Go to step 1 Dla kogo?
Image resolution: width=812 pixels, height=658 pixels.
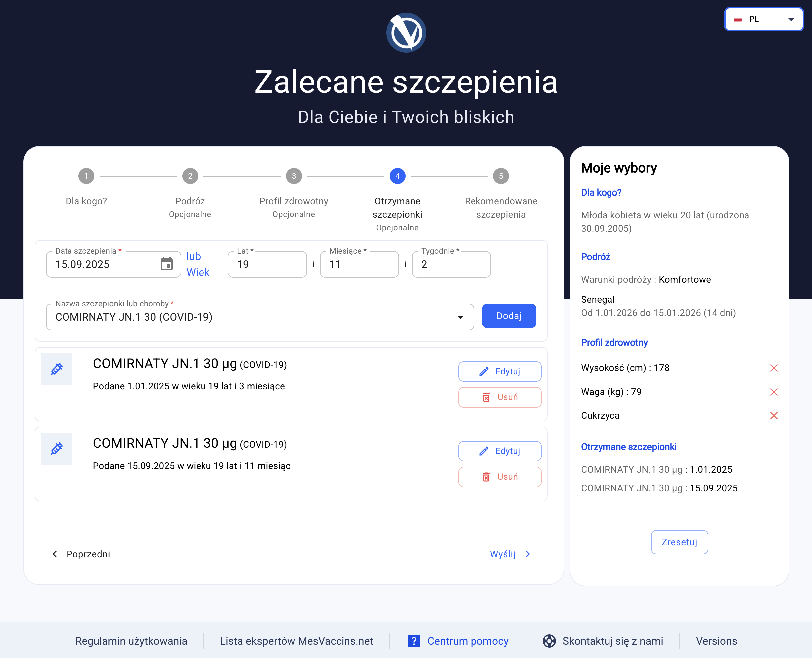(86, 176)
